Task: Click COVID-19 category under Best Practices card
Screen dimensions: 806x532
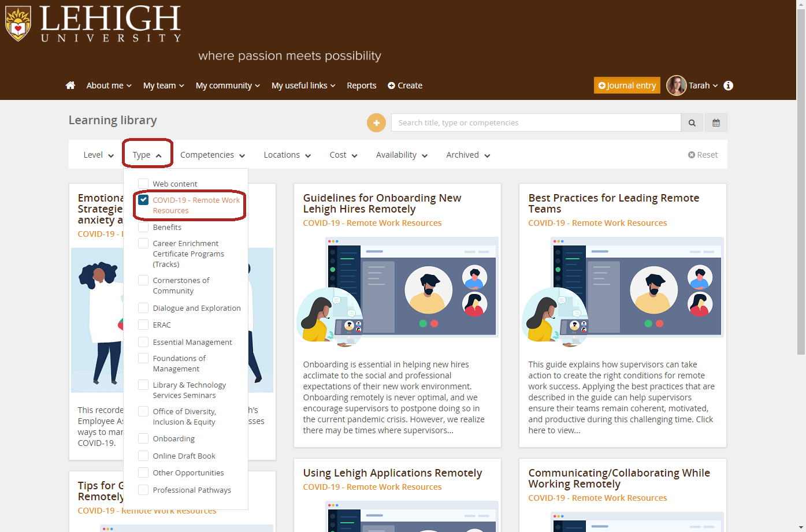Action: tap(597, 223)
